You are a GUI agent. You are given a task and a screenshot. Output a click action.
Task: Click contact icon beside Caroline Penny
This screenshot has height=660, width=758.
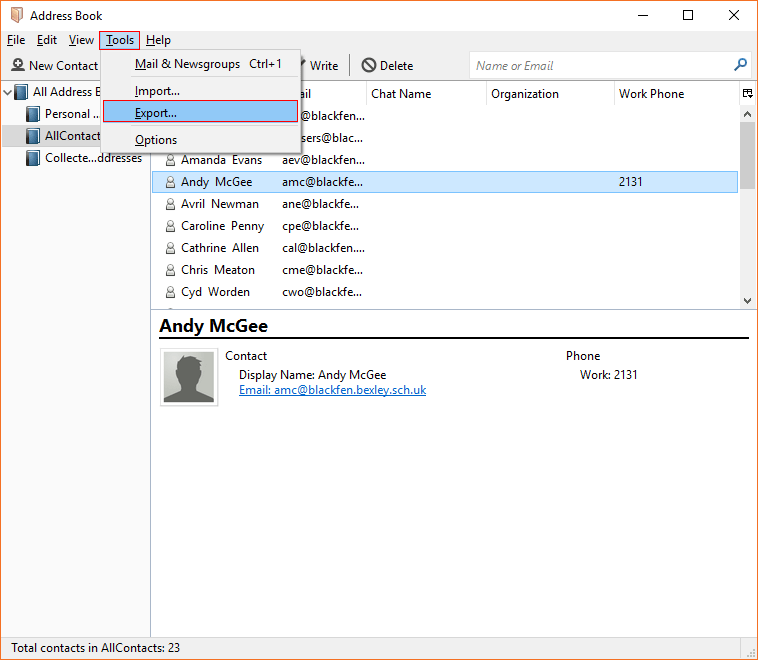[170, 226]
